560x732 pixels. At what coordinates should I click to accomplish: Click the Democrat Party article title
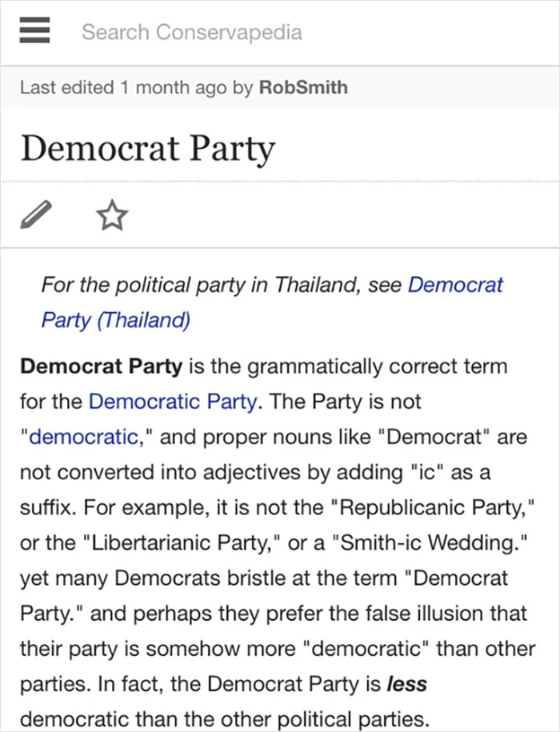click(148, 149)
